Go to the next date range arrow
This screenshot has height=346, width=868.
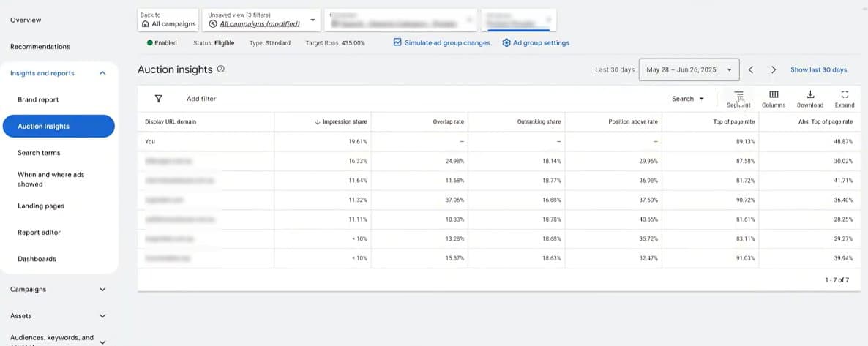click(774, 70)
